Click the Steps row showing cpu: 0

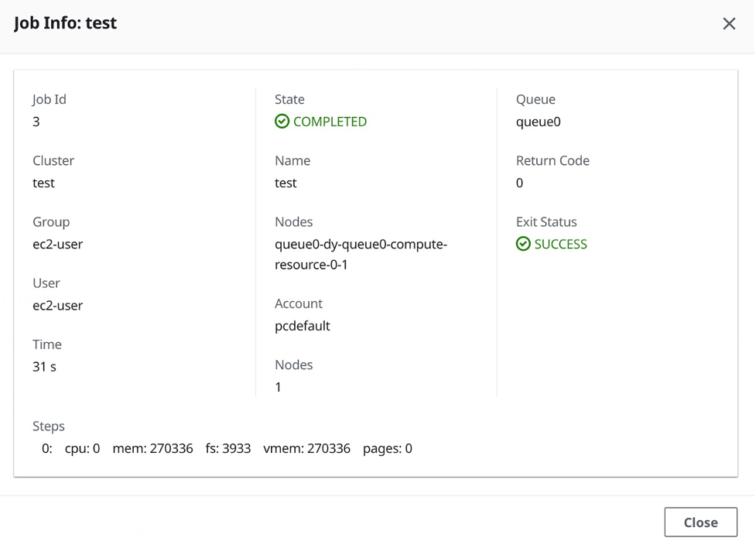pos(84,448)
